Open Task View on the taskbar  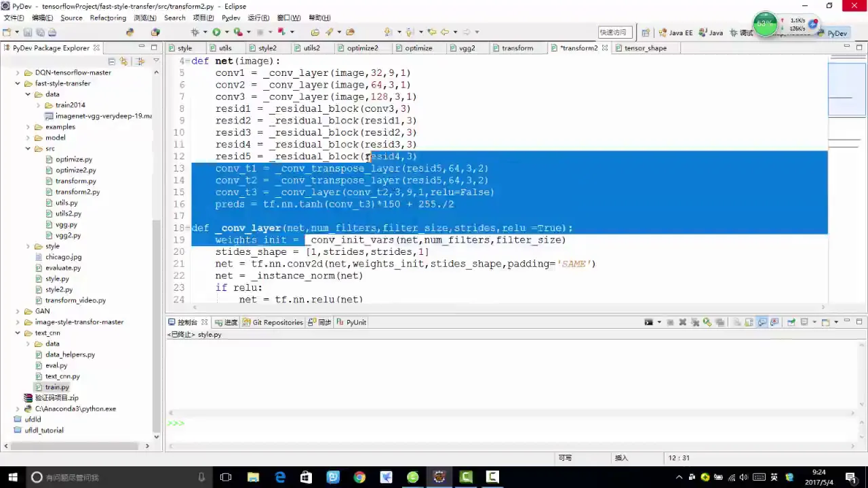(226, 477)
